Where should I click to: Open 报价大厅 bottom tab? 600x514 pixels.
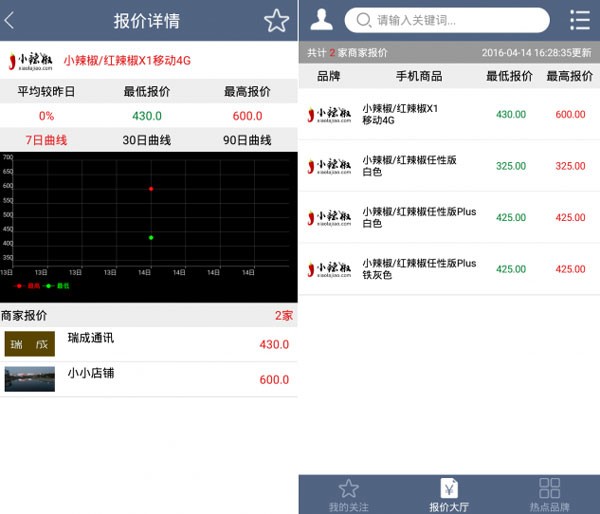coord(449,494)
